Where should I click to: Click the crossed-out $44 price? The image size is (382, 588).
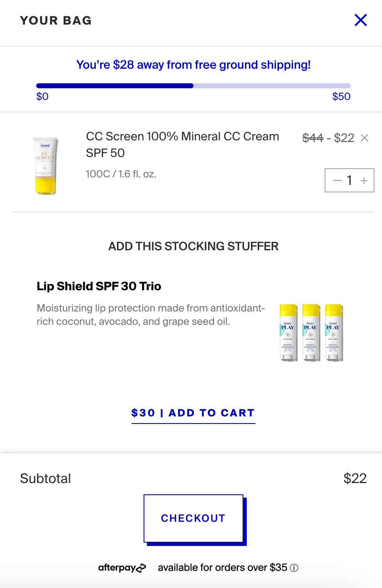coord(313,138)
